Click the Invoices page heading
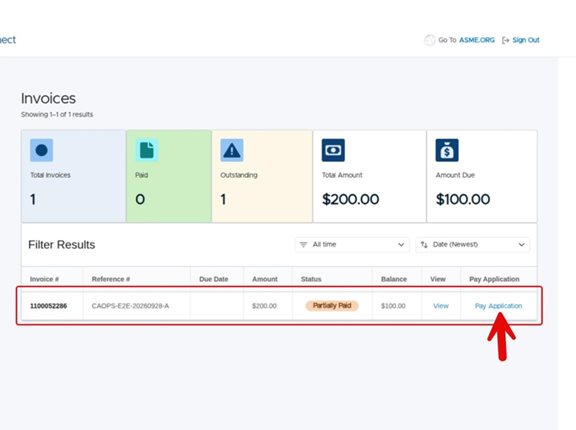Image resolution: width=576 pixels, height=430 pixels. [x=48, y=98]
